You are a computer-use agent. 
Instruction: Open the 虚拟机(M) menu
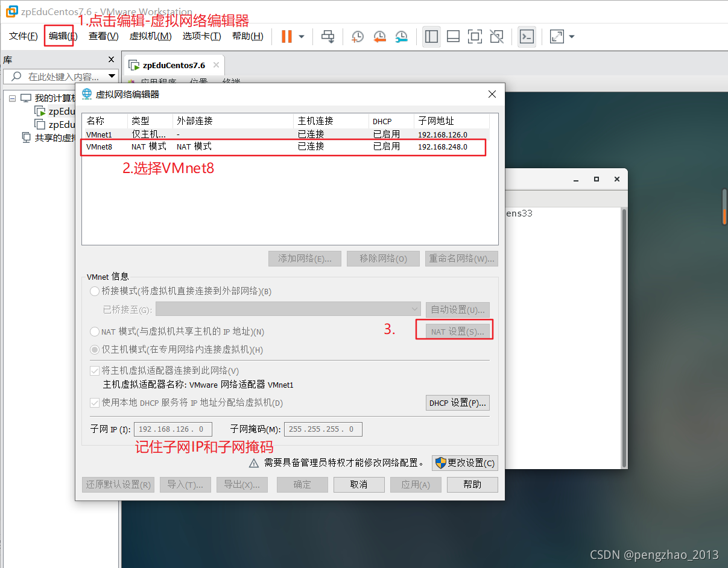coord(151,36)
